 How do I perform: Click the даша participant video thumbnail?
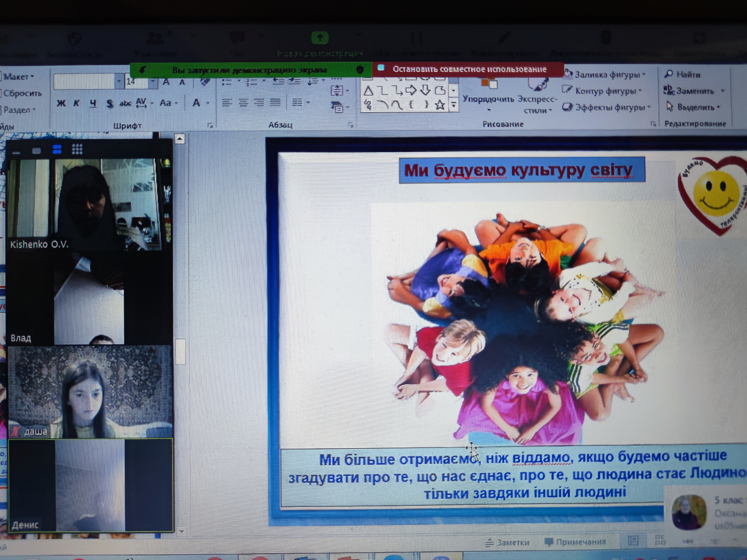tap(90, 392)
